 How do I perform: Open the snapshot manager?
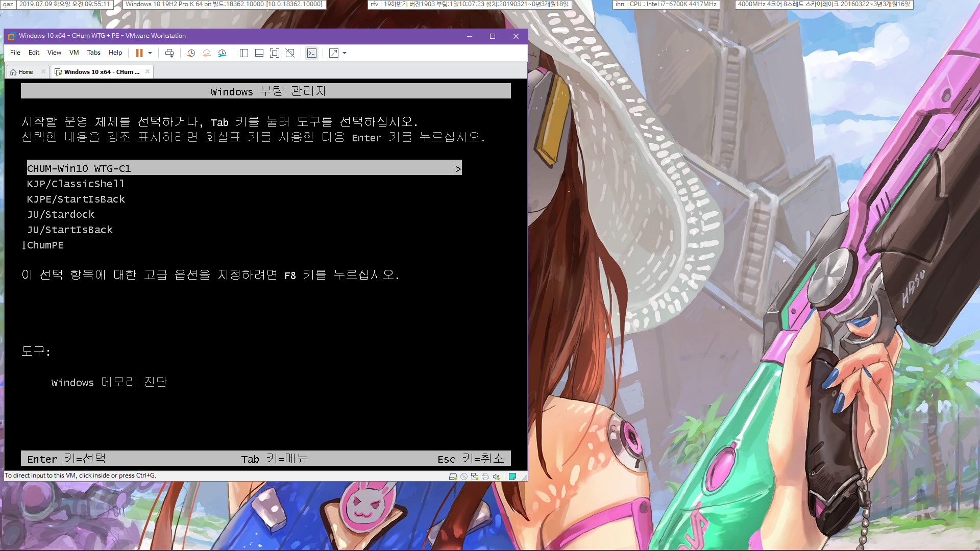(x=222, y=53)
